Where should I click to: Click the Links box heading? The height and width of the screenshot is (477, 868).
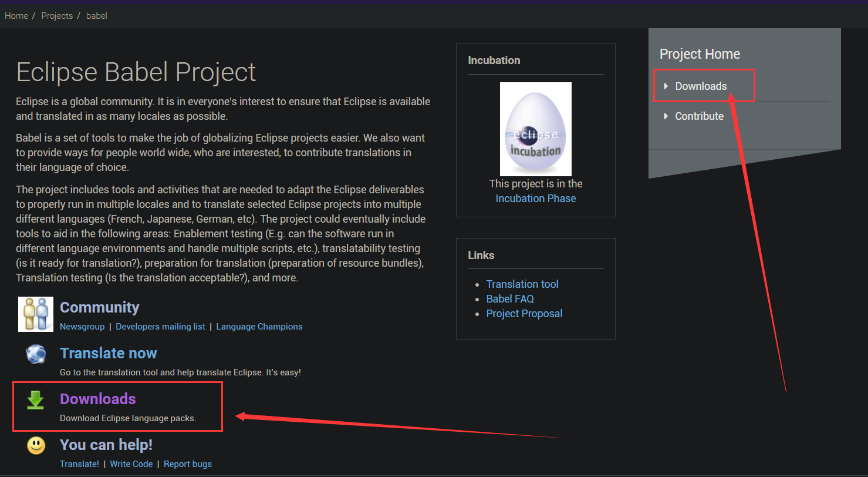tap(481, 256)
